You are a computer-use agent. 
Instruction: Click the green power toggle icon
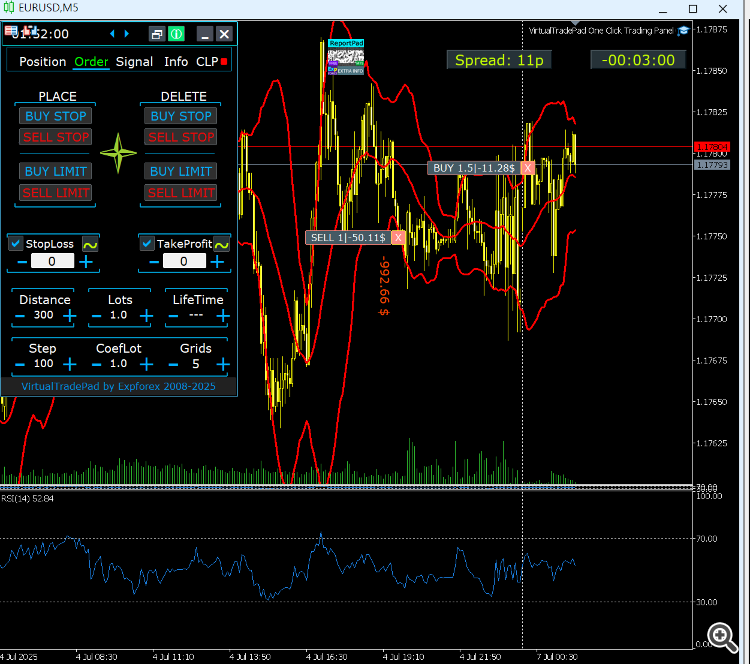(176, 34)
